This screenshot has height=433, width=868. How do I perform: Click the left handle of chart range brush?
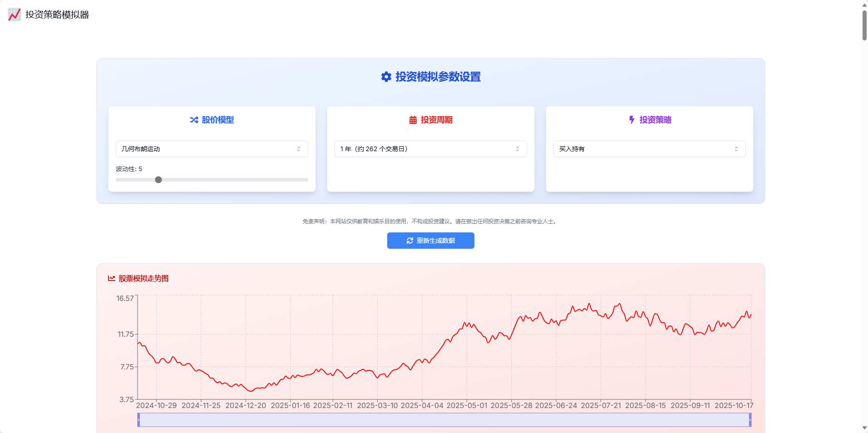click(138, 420)
